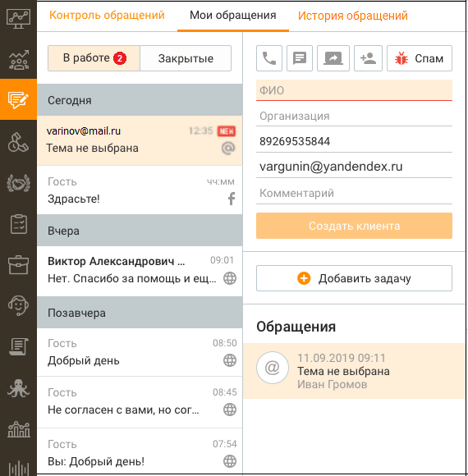
Task: Open the Гость Добрый день conversation at 08:50
Action: coord(140,352)
